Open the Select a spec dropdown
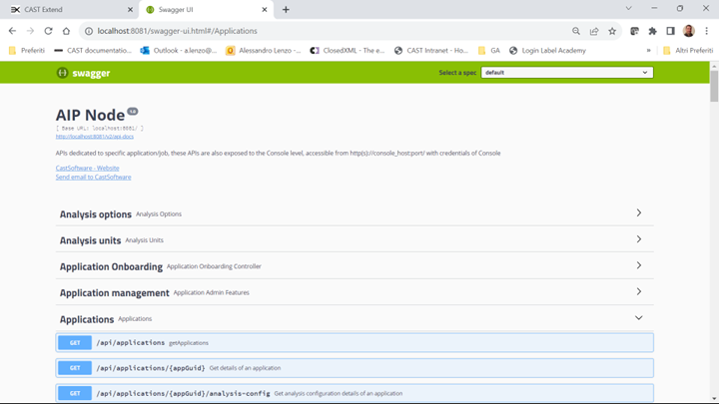The image size is (719, 404). pos(567,72)
